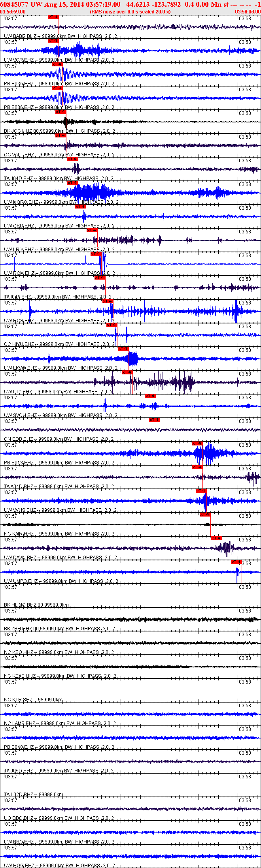The height and width of the screenshot is (868, 261).
Task: Select the CN.EDB BHZ station label
Action: tap(59, 439)
